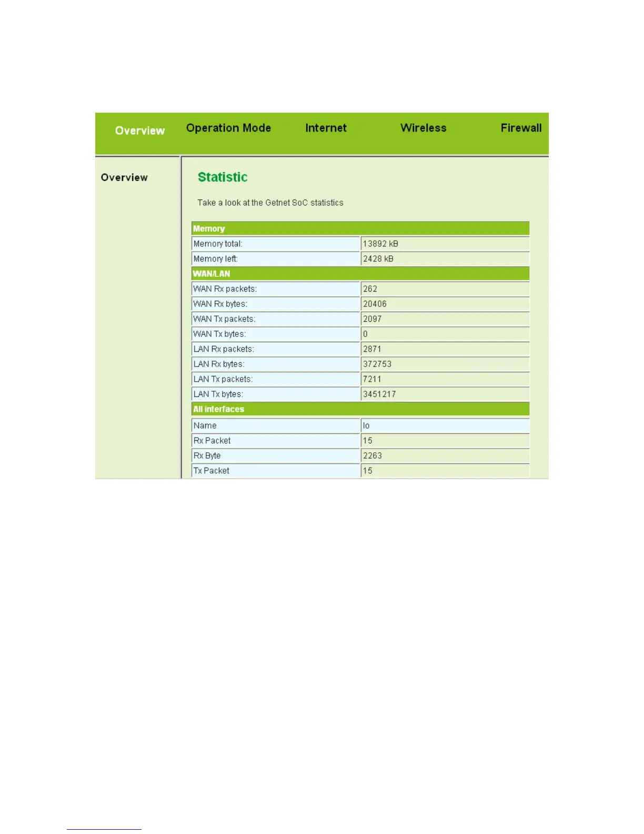Select the 'LAN Tx packets:' label
The height and width of the screenshot is (834, 644).
[223, 379]
